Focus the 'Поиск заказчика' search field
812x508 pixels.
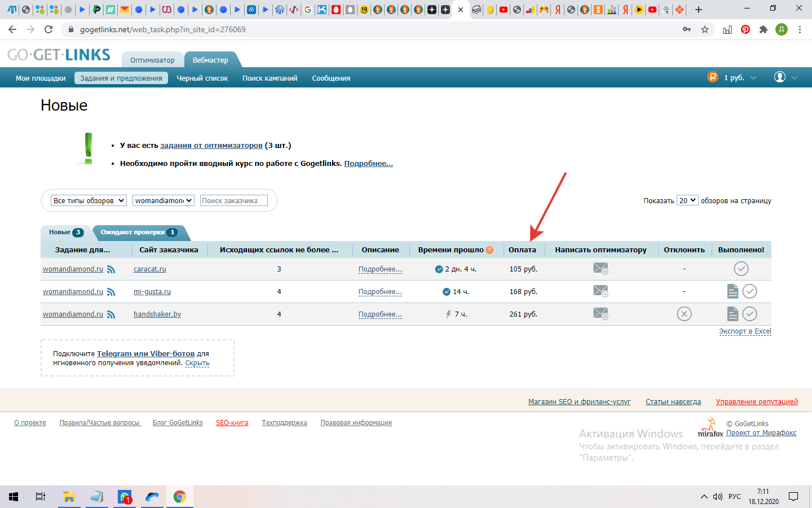[233, 200]
